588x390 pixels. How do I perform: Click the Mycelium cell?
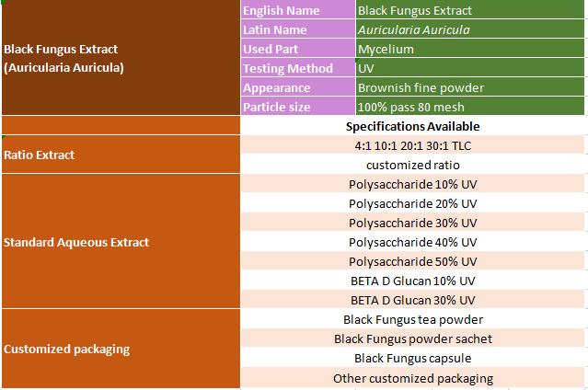pyautogui.click(x=470, y=49)
